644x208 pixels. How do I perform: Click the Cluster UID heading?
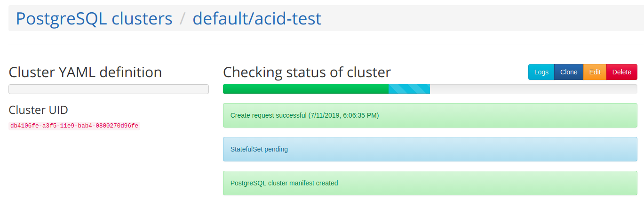coord(39,110)
